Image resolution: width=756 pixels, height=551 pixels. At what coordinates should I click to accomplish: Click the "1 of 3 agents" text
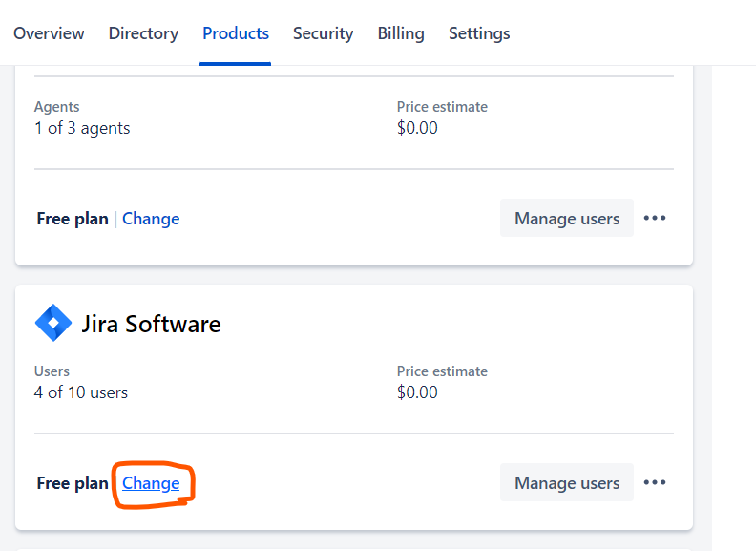(x=82, y=128)
